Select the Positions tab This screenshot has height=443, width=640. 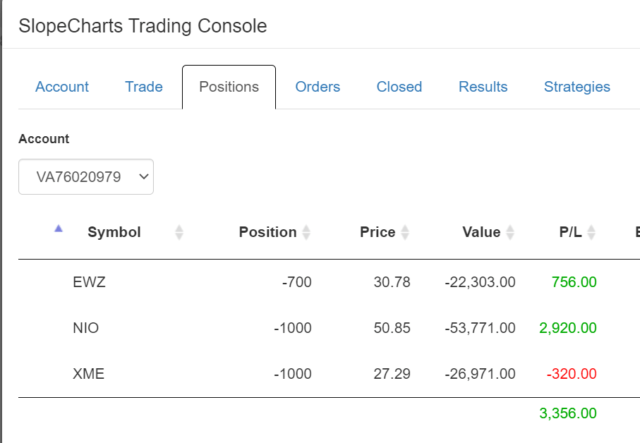(x=229, y=87)
